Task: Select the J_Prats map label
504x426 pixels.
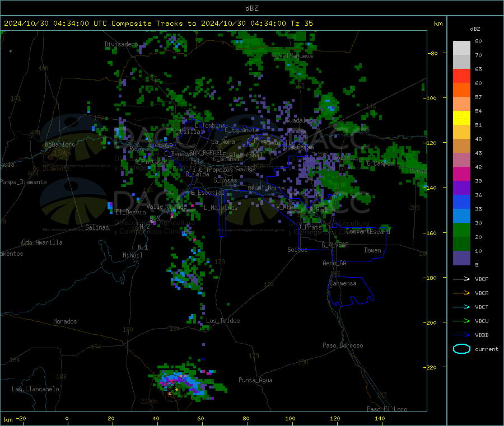Action: click(310, 227)
